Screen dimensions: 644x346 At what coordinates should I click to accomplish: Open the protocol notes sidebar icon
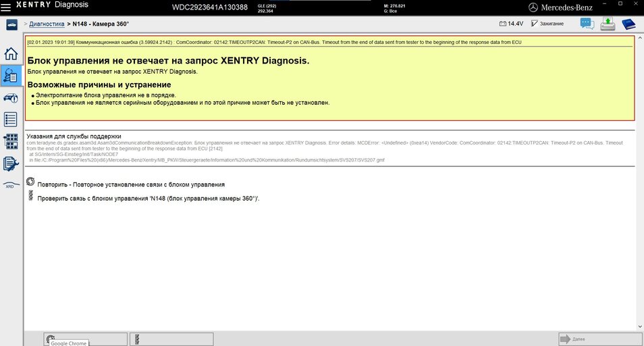[x=11, y=164]
